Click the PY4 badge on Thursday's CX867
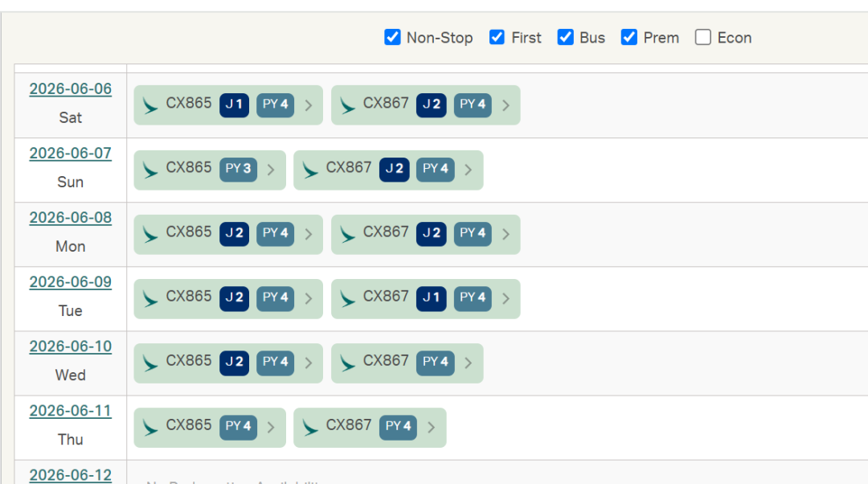The height and width of the screenshot is (484, 868). pos(399,426)
